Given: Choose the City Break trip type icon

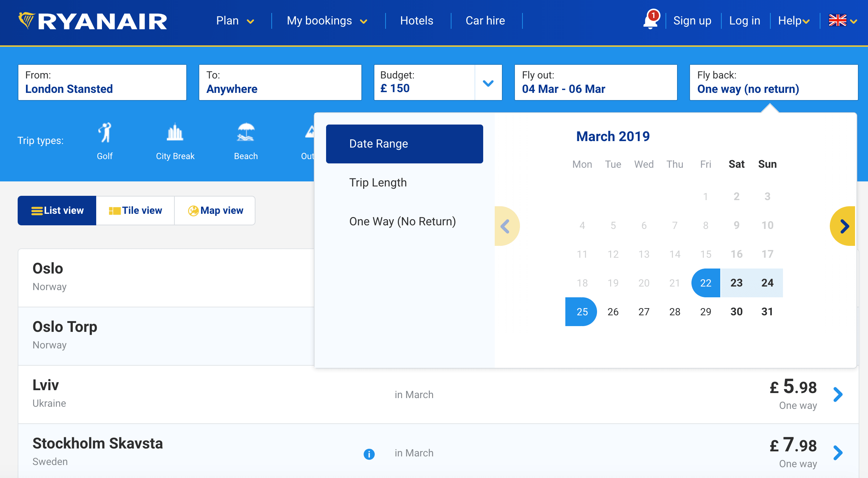Looking at the screenshot, I should pyautogui.click(x=175, y=133).
